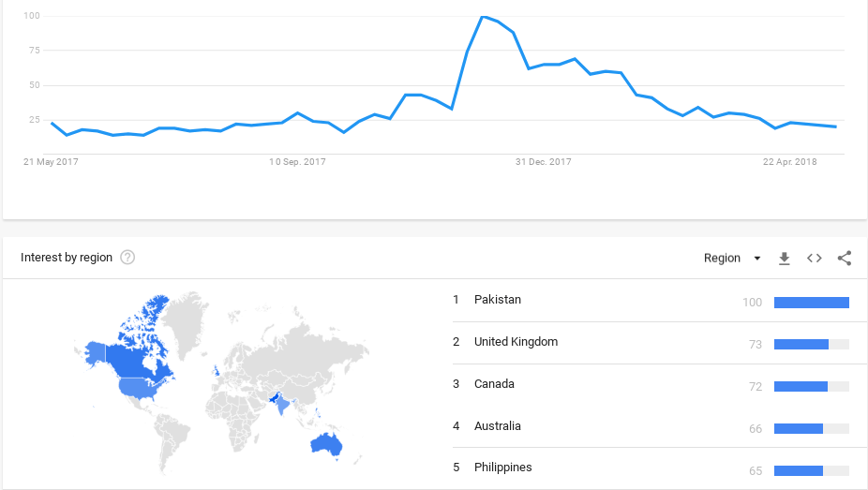Open the Philippines region entry

click(x=502, y=468)
